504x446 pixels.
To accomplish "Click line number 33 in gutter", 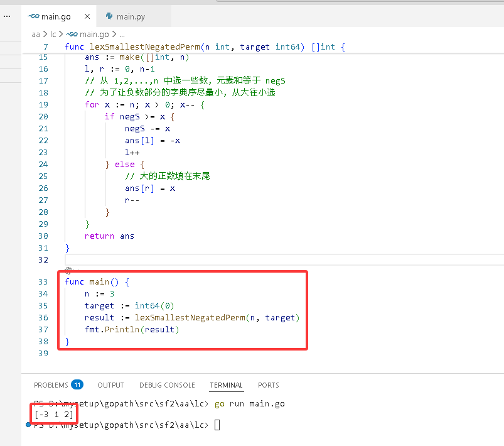I will click(x=43, y=282).
